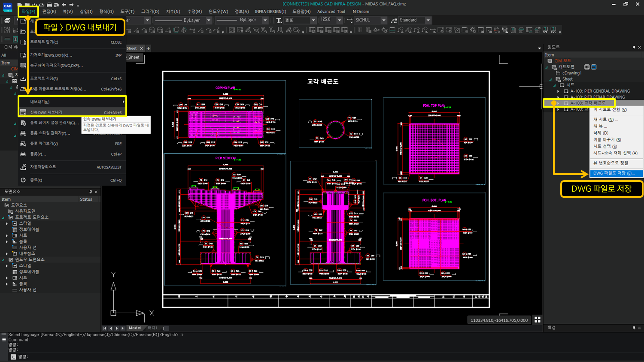Click the back navigation arrow in the top toolbar
This screenshot has width=644, height=362.
click(x=64, y=4)
